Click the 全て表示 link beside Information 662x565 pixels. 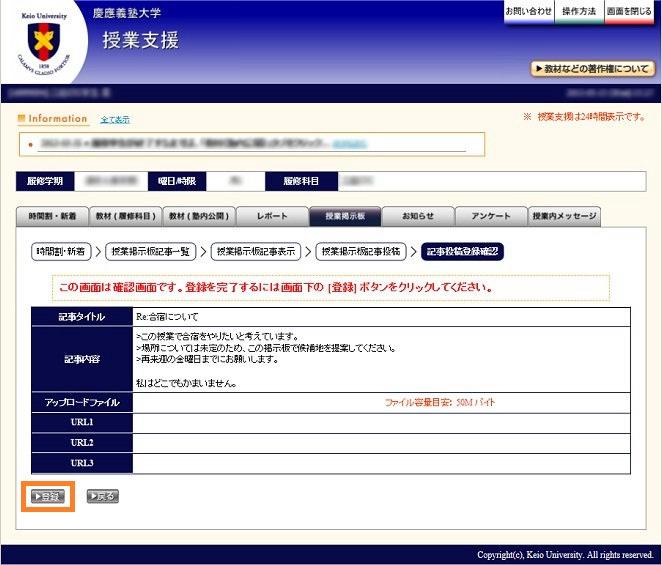pos(115,120)
